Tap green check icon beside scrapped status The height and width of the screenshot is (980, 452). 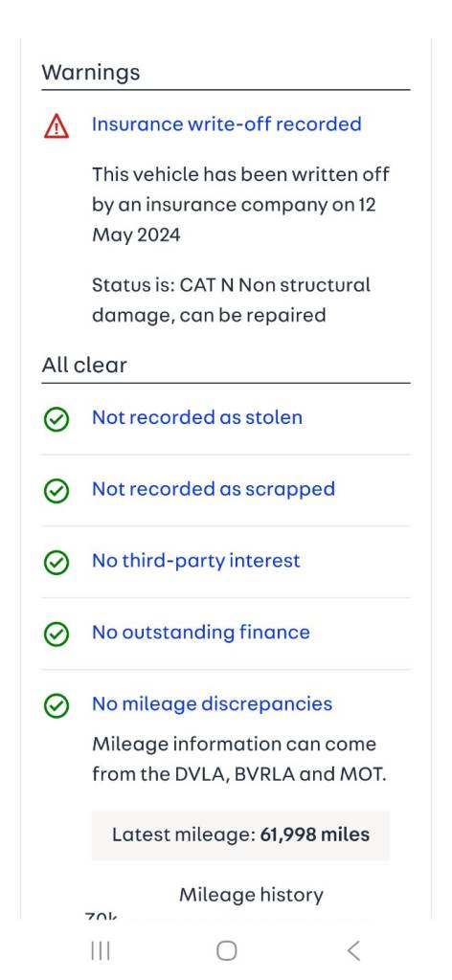click(x=56, y=491)
